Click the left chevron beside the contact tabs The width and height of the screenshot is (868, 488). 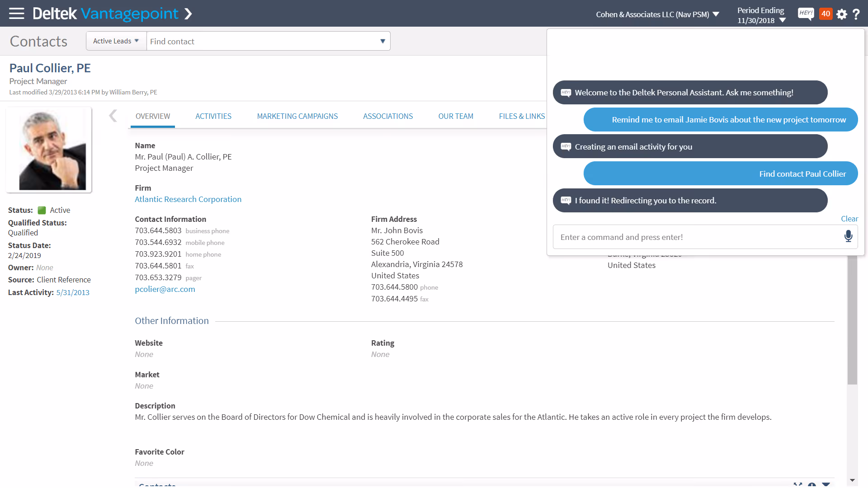point(113,116)
